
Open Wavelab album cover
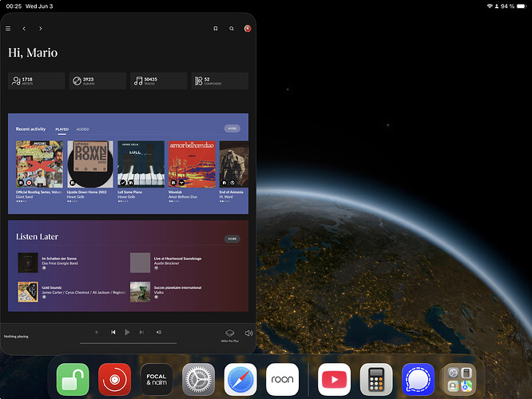coord(192,164)
